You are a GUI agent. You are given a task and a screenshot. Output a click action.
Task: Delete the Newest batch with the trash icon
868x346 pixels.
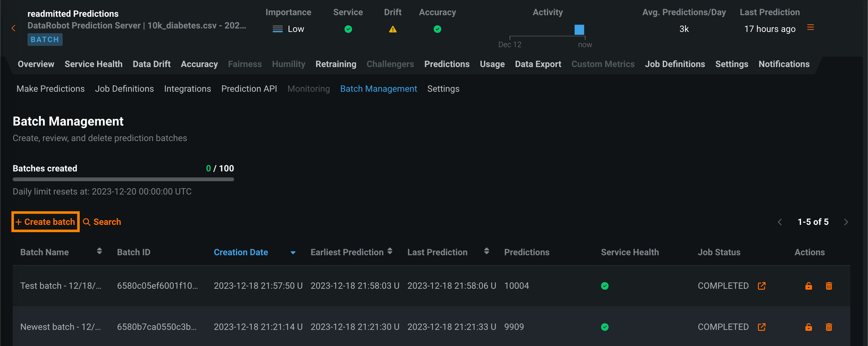pyautogui.click(x=828, y=327)
